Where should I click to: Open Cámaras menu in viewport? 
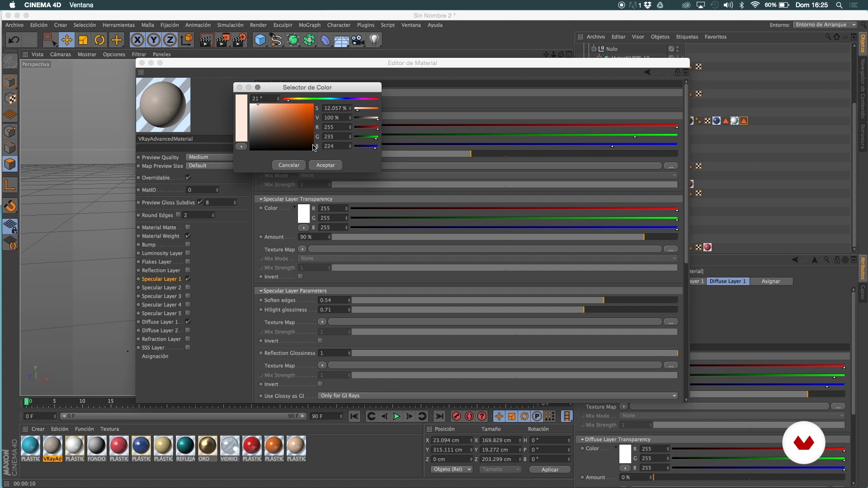[60, 54]
